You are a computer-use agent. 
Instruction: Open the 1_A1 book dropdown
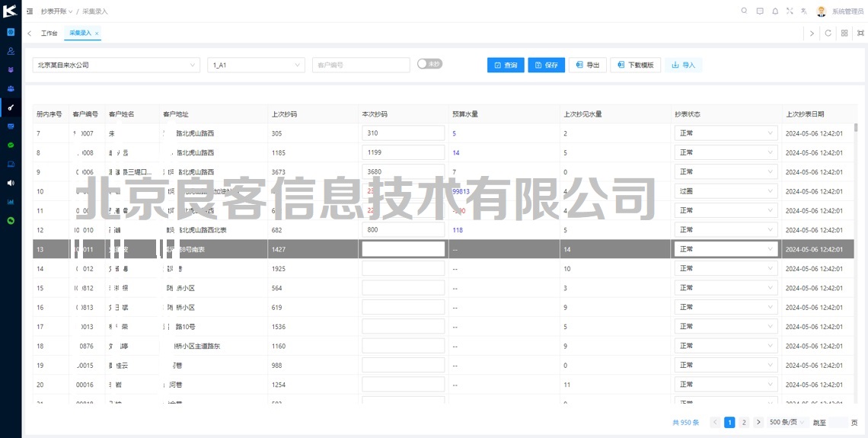click(x=256, y=65)
